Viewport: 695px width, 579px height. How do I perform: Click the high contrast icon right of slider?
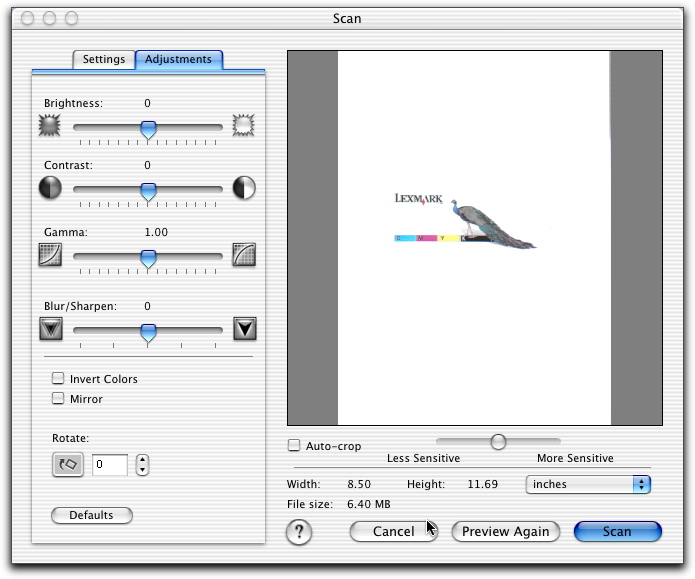(244, 188)
